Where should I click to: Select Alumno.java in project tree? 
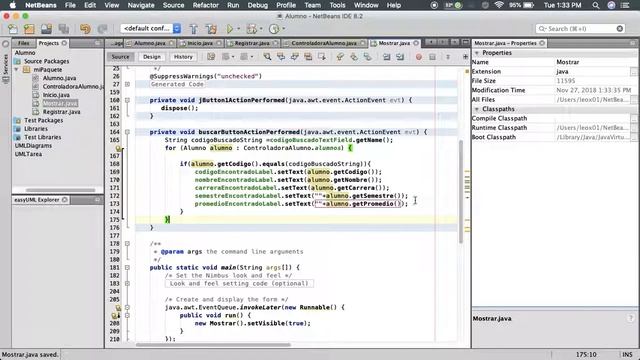(59, 78)
